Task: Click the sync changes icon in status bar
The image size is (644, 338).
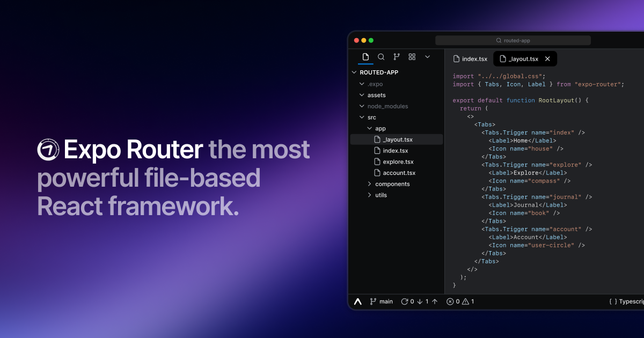Action: [x=405, y=302]
